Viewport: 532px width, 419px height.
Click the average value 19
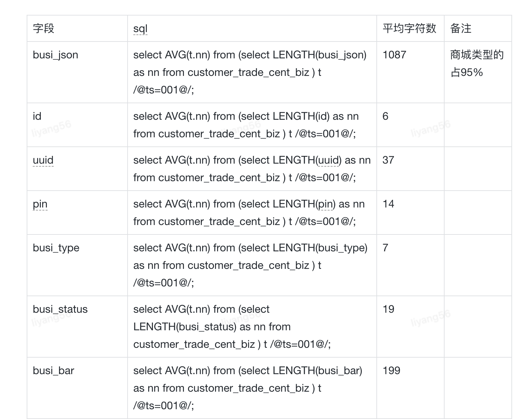point(388,309)
